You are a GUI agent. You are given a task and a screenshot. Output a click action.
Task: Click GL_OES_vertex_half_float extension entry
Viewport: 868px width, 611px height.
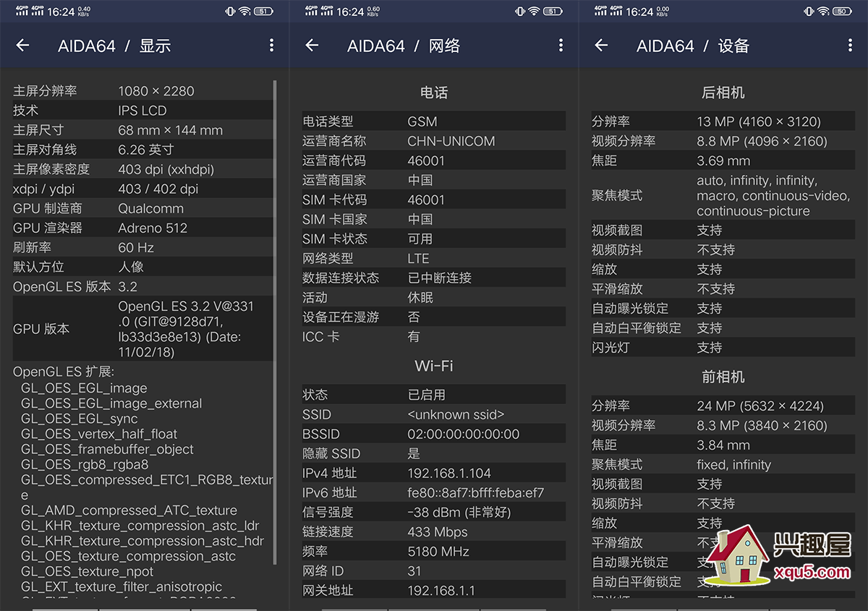99,434
